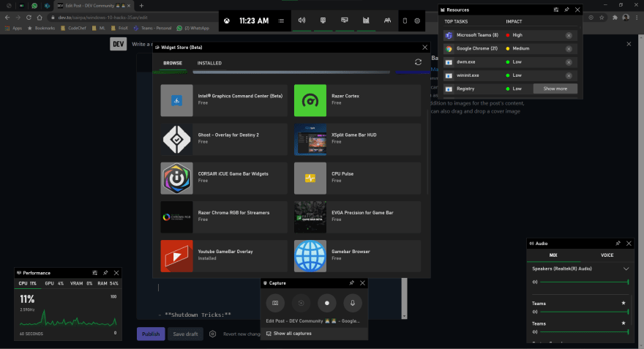Mute the Speakers volume icon in Audio widget
Screen dimensions: 644x349
tap(535, 282)
